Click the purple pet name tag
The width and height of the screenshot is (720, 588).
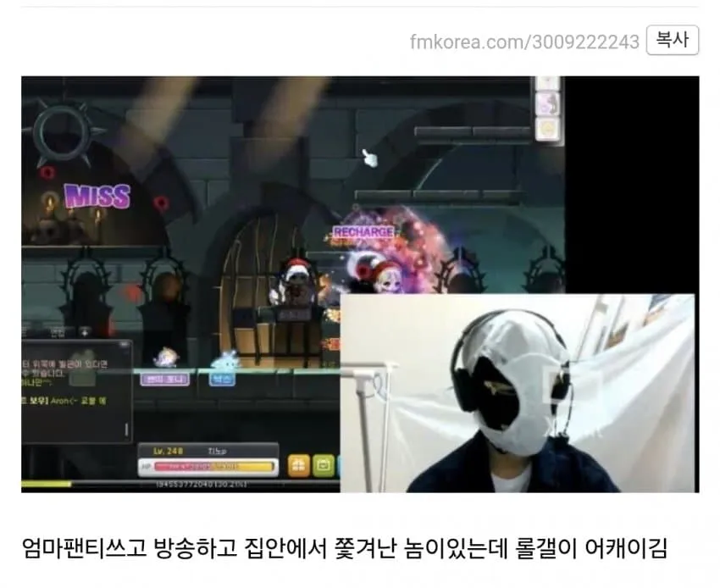(x=165, y=379)
